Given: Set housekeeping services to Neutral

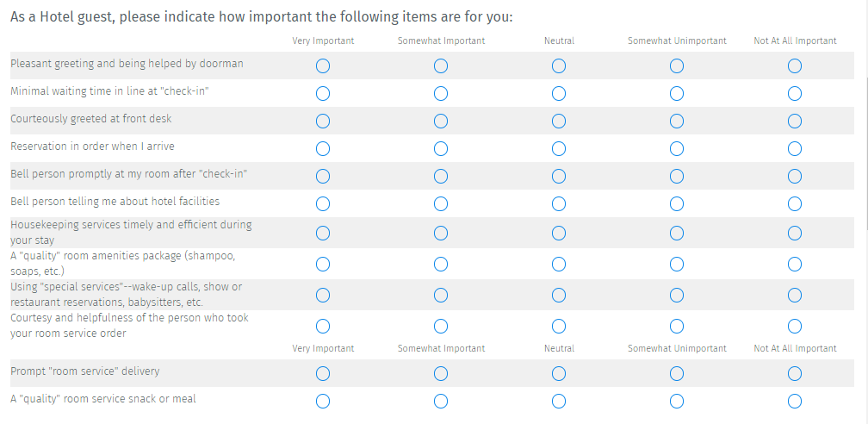Looking at the screenshot, I should [x=559, y=233].
